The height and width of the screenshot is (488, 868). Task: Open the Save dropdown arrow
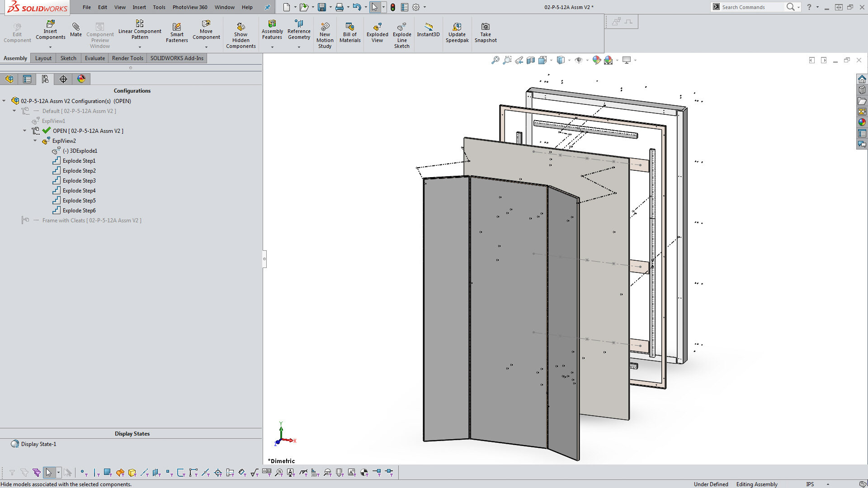pos(330,7)
